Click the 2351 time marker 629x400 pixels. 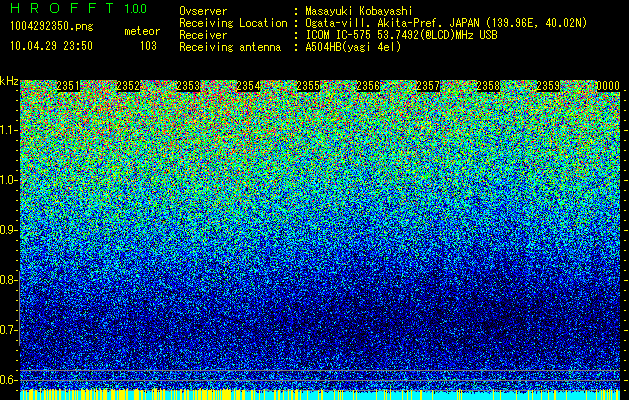68,86
